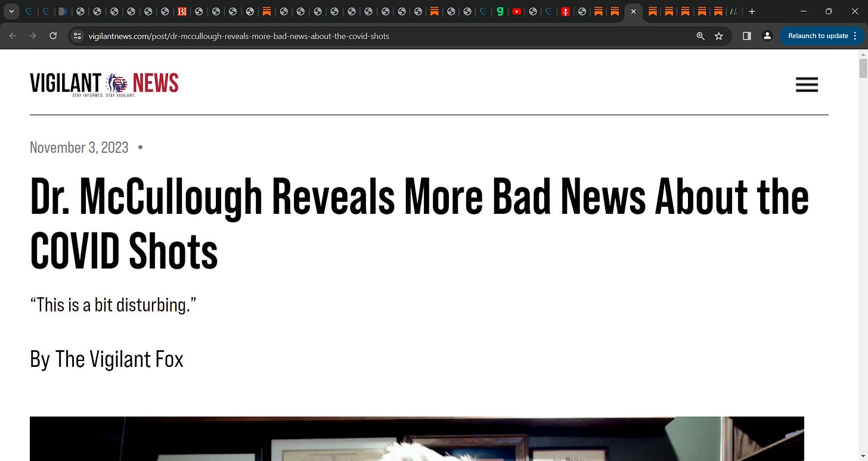The height and width of the screenshot is (461, 868).
Task: Go back to the previous page
Action: click(13, 36)
